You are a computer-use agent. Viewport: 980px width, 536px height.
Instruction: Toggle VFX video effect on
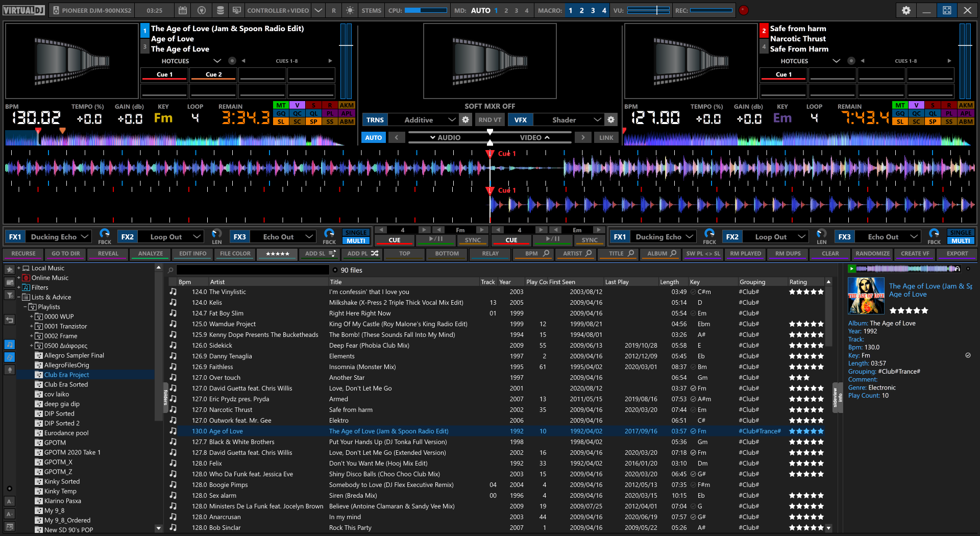click(520, 120)
